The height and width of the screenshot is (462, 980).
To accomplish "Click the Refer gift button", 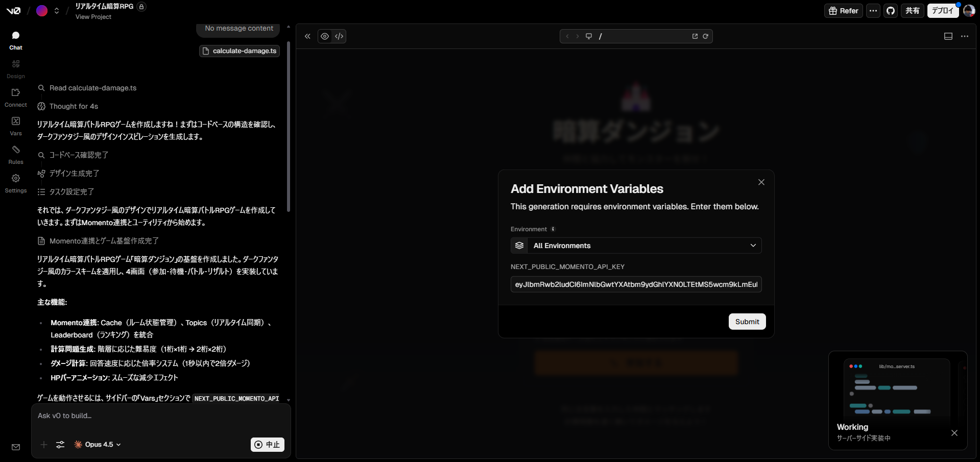I will pyautogui.click(x=843, y=11).
